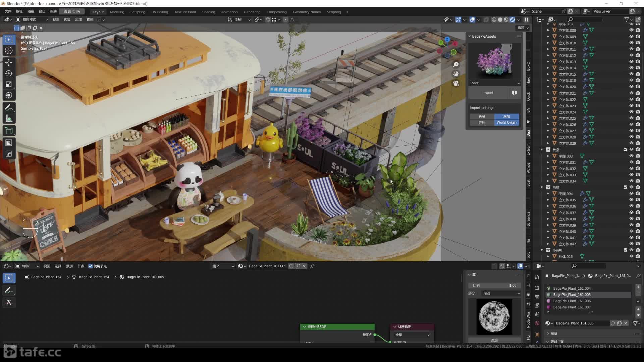Open the World properties tab
The width and height of the screenshot is (644, 362).
(537, 323)
